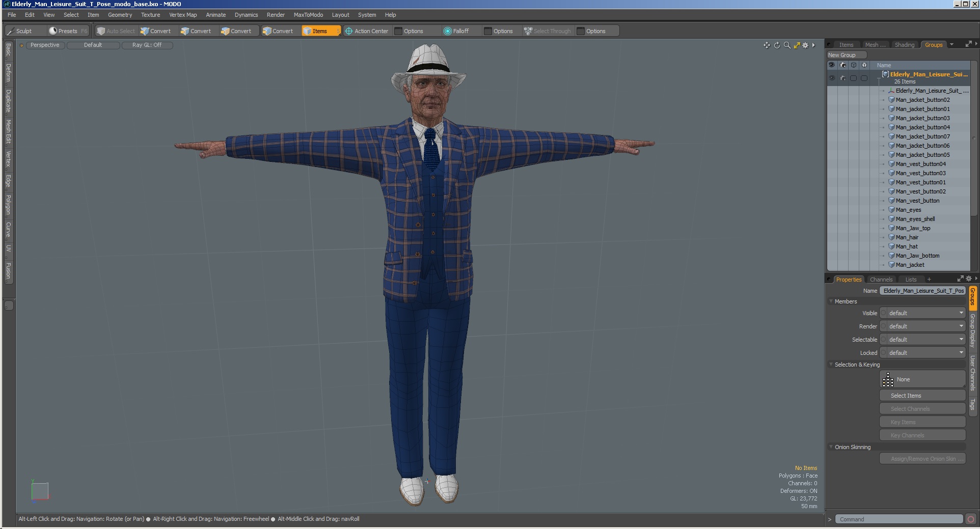The height and width of the screenshot is (529, 980).
Task: Collapse the Selection & Keying section
Action: click(831, 365)
